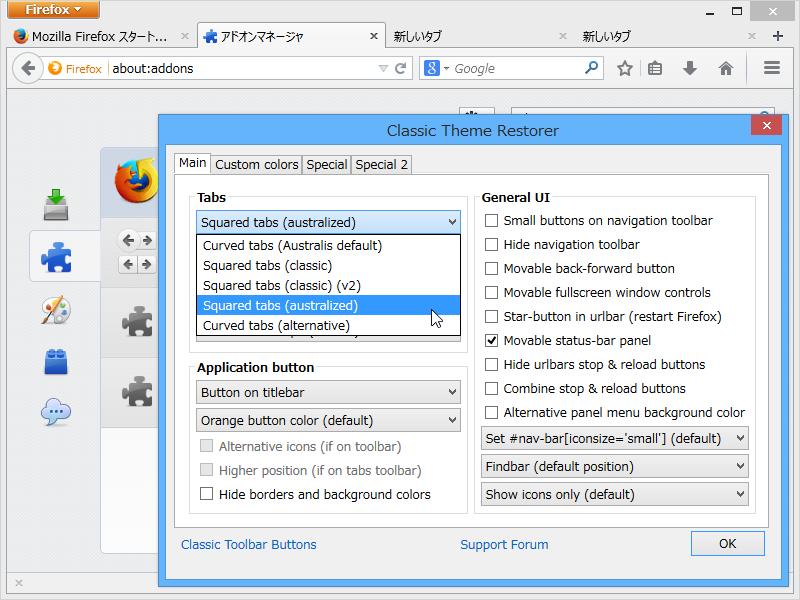
Task: Open the Set #nav-bar iconsize dropdown
Action: (x=614, y=438)
